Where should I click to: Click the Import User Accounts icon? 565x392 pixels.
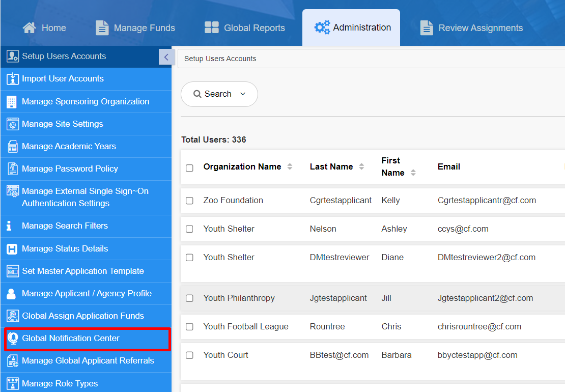(12, 79)
